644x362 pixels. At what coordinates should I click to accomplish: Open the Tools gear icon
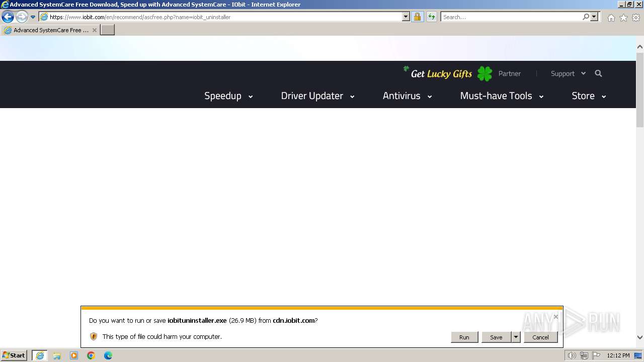point(636,18)
